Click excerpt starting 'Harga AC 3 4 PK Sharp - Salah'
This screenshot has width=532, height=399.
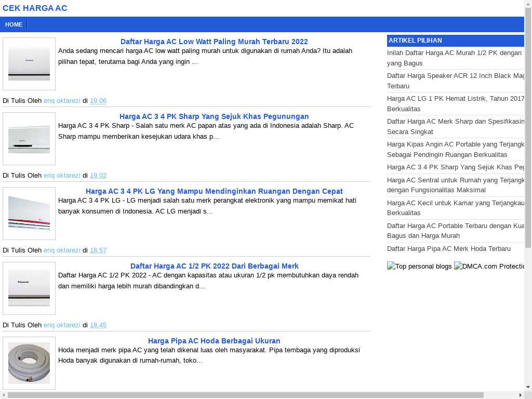point(206,131)
